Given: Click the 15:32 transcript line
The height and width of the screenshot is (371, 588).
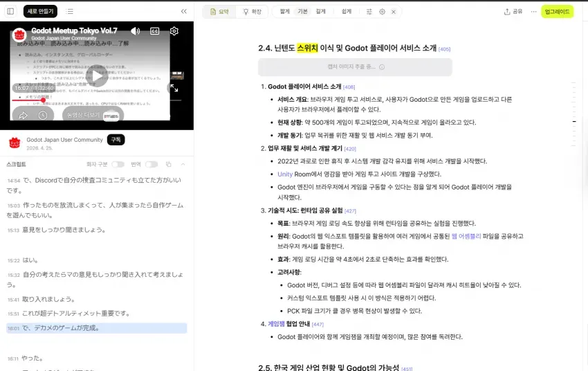Looking at the screenshot, I should [x=96, y=280].
